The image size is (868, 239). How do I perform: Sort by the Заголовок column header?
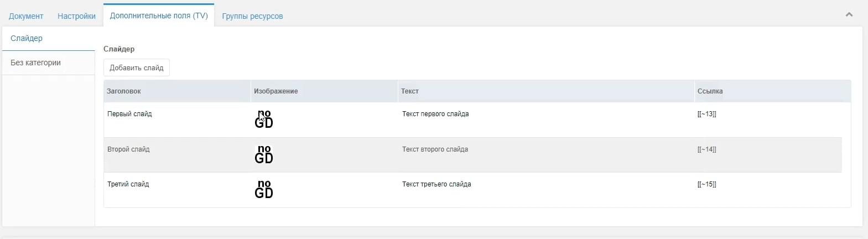pyautogui.click(x=177, y=91)
